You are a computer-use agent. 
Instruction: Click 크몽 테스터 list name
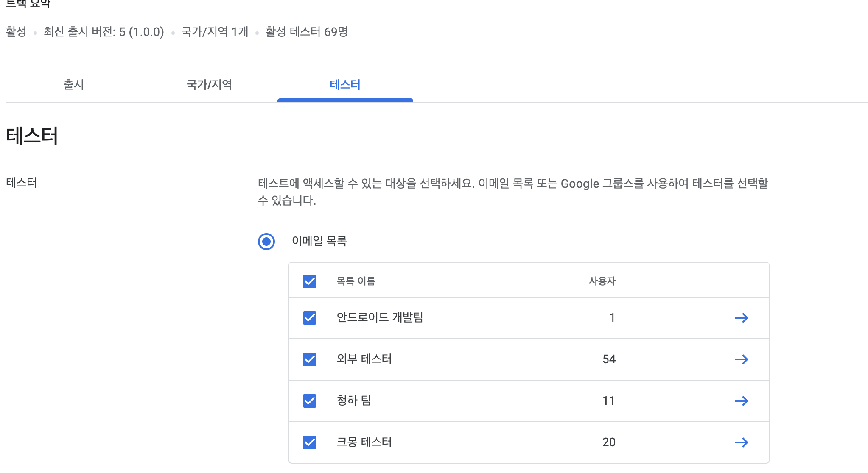pyautogui.click(x=364, y=442)
